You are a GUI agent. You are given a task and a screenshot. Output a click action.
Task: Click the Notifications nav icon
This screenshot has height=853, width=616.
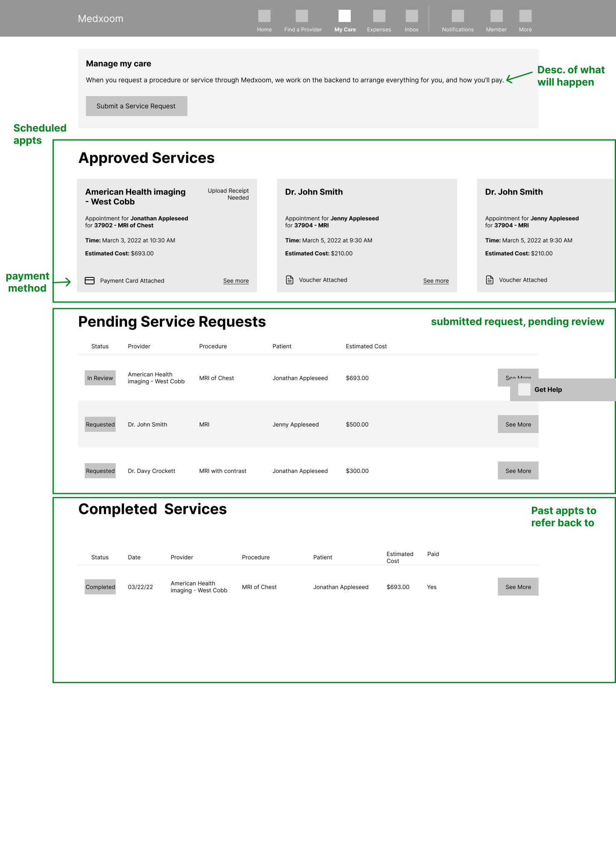pos(458,16)
